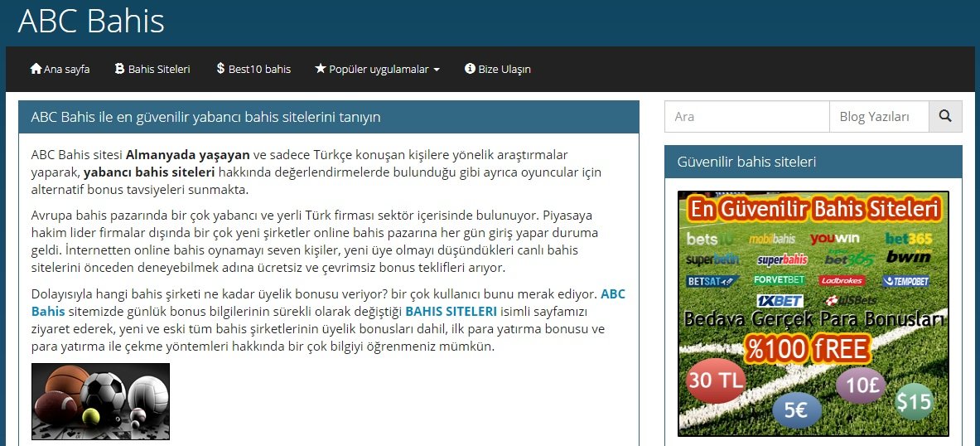The image size is (980, 446).
Task: Click the blue 5€ bubble
Action: 797,410
